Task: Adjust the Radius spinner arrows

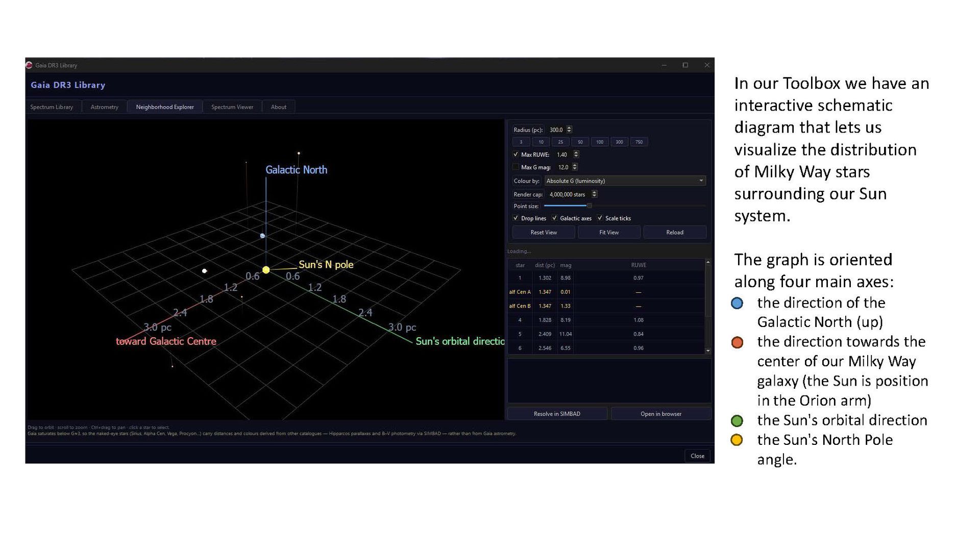Action: [x=570, y=130]
